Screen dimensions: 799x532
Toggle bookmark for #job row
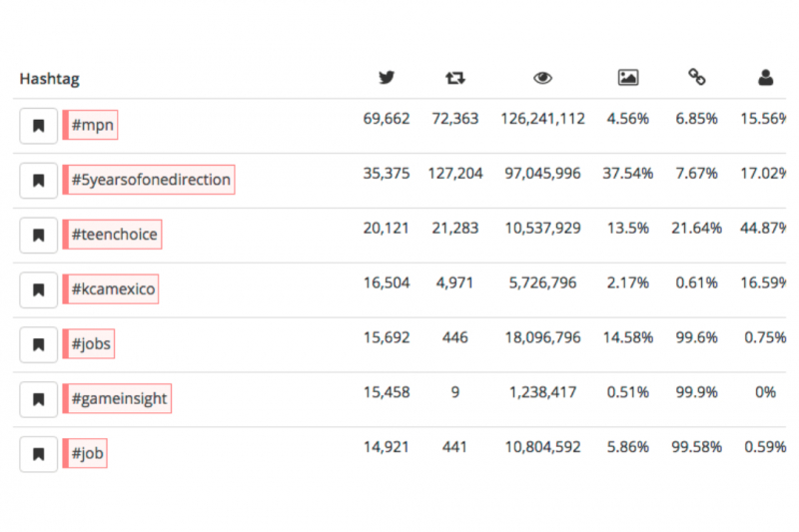click(38, 453)
